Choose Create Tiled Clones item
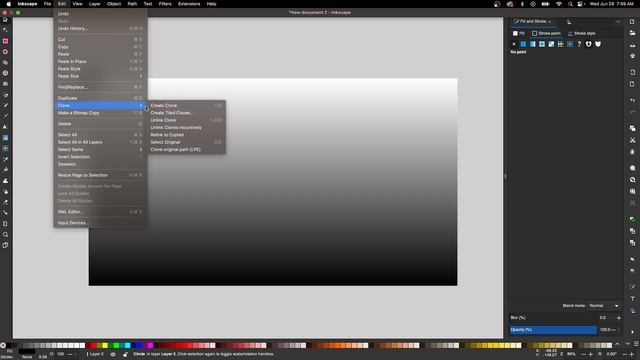Screen dimensions: 640x360 point(187,113)
